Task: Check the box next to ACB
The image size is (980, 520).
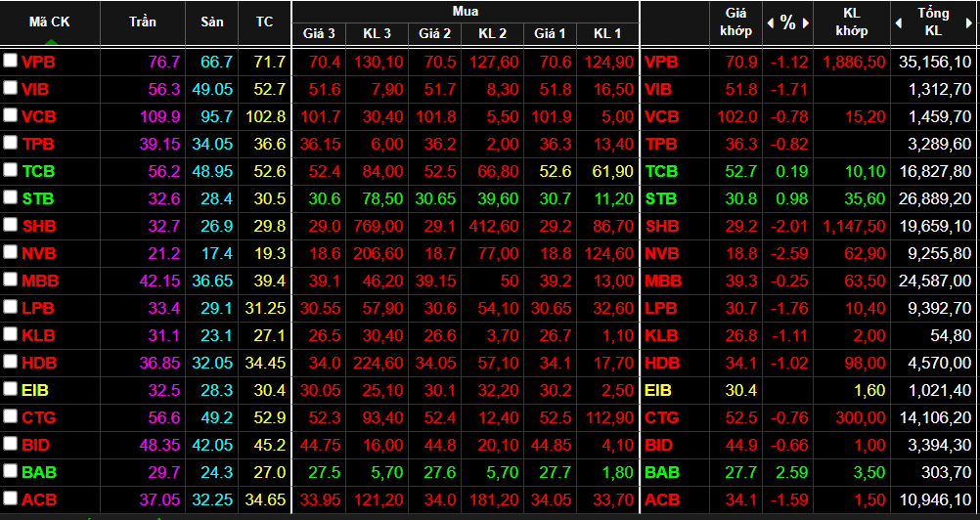Action: [x=10, y=498]
